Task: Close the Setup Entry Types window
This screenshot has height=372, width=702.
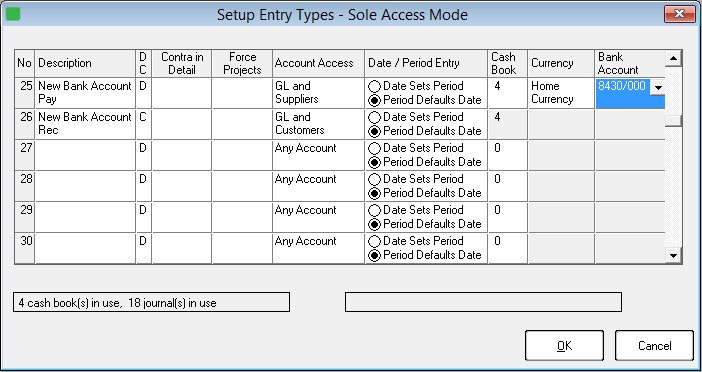Action: (x=679, y=14)
